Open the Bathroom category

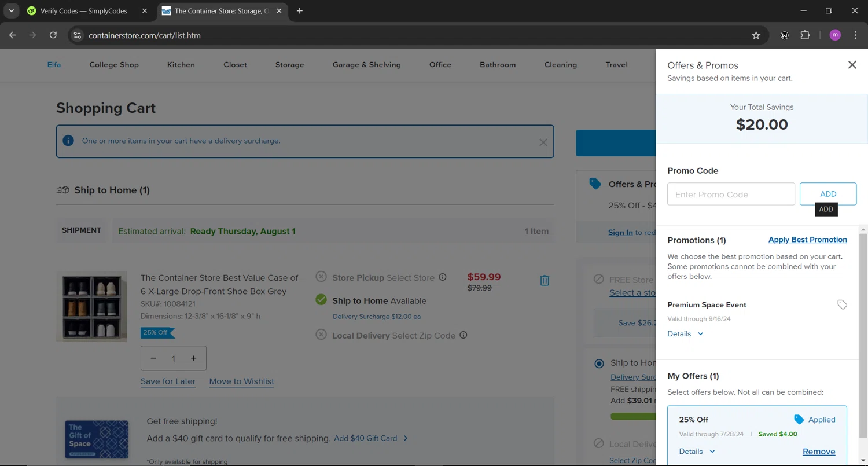click(498, 64)
